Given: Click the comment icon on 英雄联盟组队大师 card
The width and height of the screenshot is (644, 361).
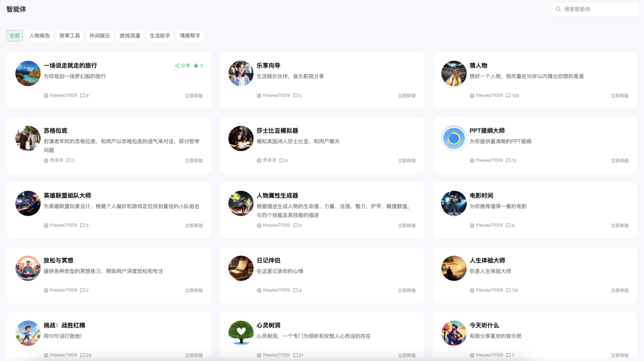Looking at the screenshot, I should pyautogui.click(x=82, y=225).
